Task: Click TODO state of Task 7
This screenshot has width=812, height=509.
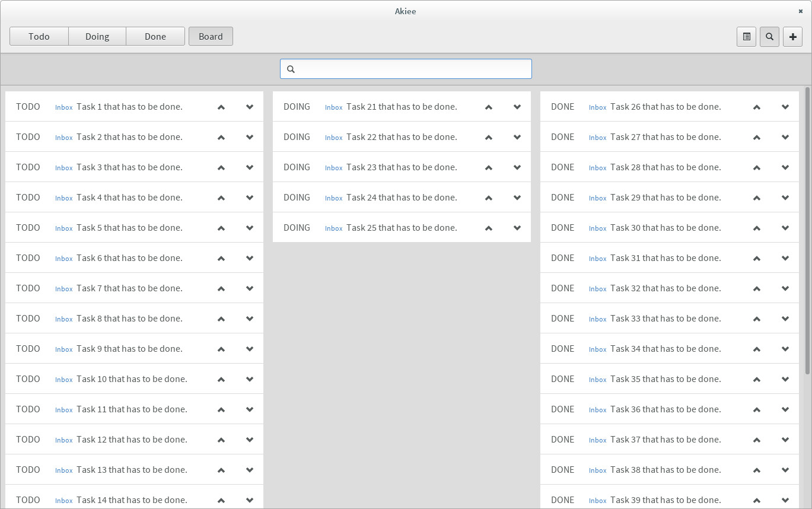Action: [x=28, y=288]
